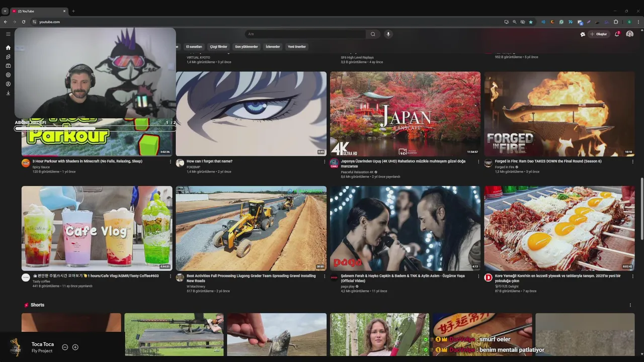Click the YouTube search field 'Ara'
This screenshot has width=644, height=362.
305,34
